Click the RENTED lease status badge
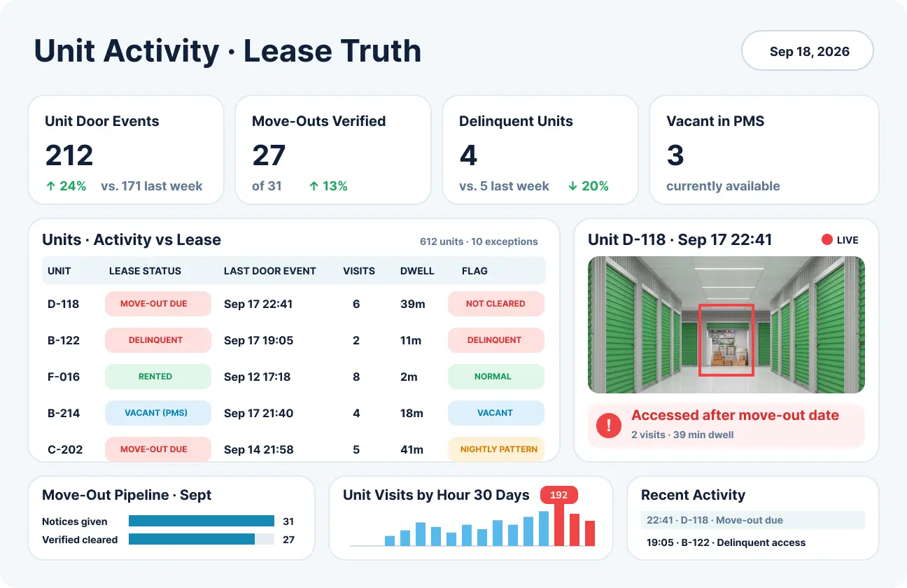The height and width of the screenshot is (588, 907). tap(158, 377)
